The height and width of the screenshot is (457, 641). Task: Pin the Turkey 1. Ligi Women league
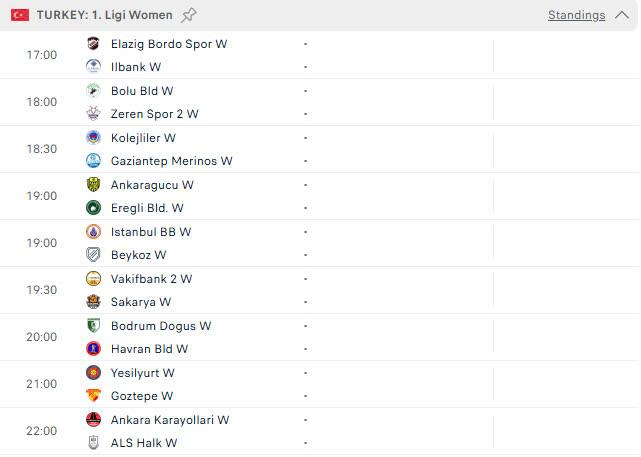(189, 15)
